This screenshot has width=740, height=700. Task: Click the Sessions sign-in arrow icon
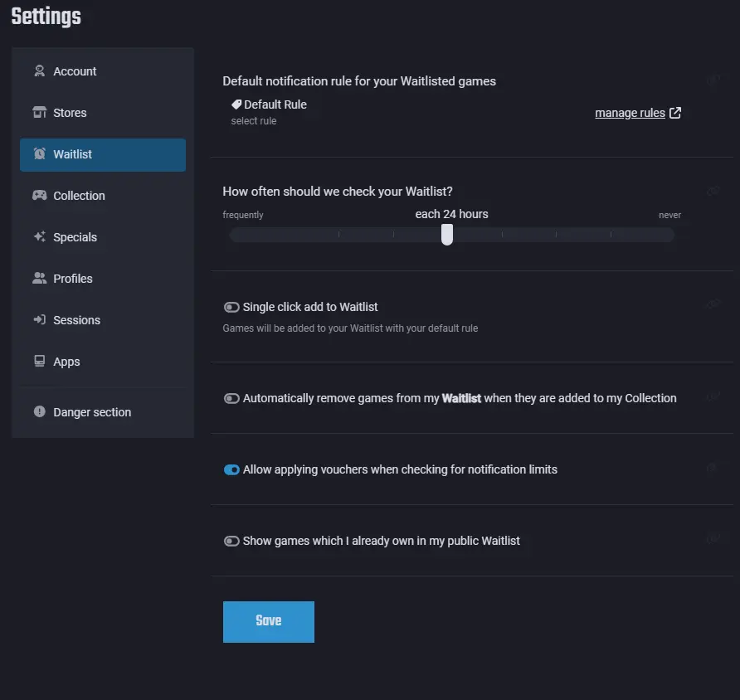[x=40, y=319]
